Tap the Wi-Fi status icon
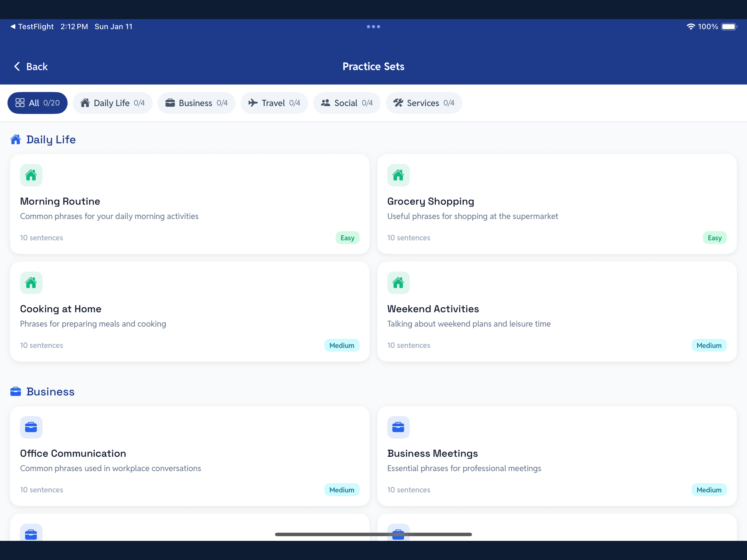 pyautogui.click(x=691, y=26)
